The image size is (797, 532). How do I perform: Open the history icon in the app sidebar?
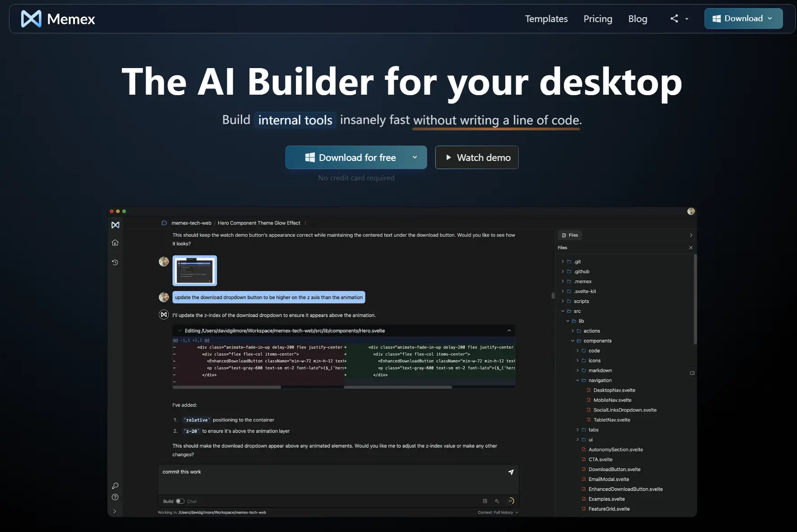coord(115,262)
